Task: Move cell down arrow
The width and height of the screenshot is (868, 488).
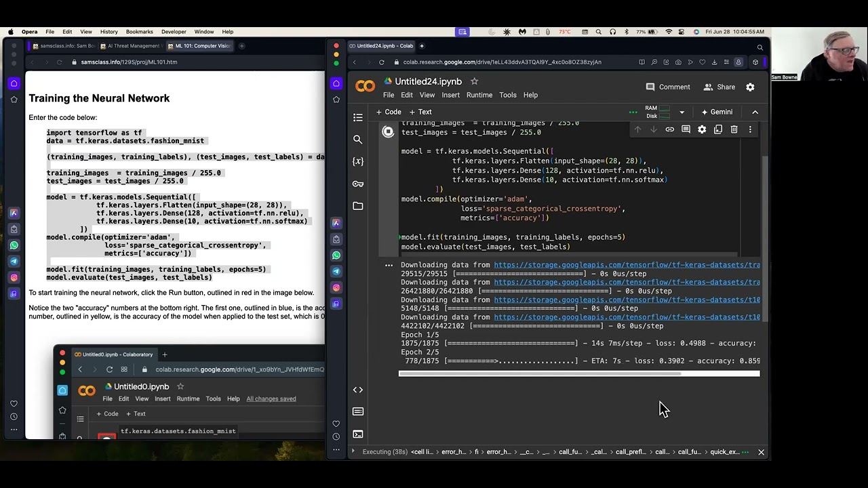Action: click(x=654, y=129)
